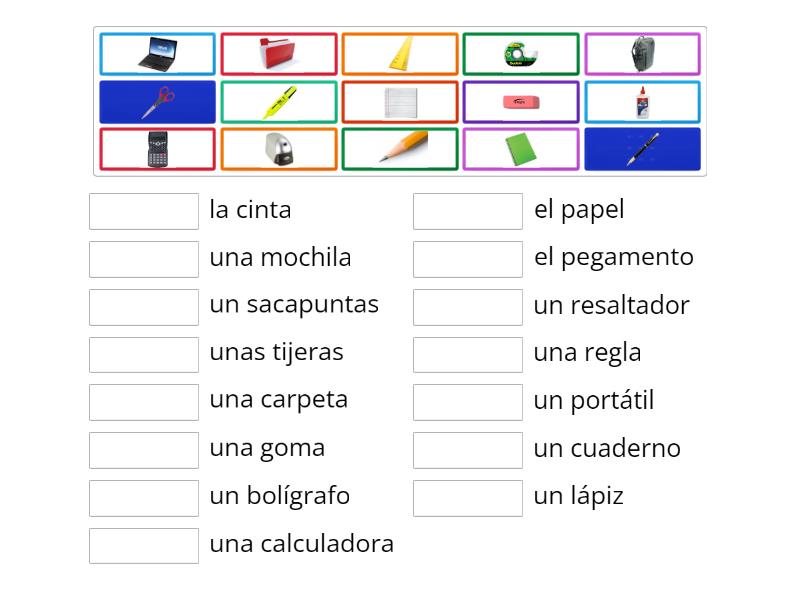The width and height of the screenshot is (800, 600).
Task: Select the pencil sharpener image
Action: (278, 148)
